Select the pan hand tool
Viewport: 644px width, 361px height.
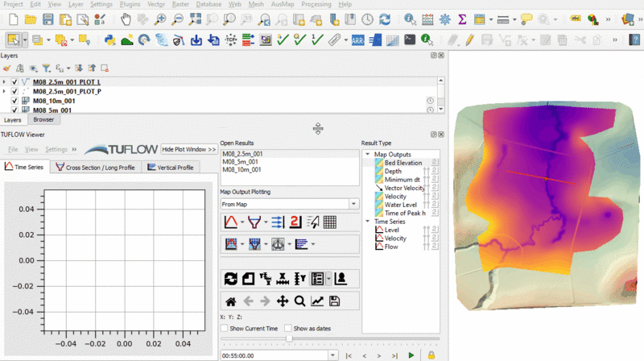coord(126,19)
